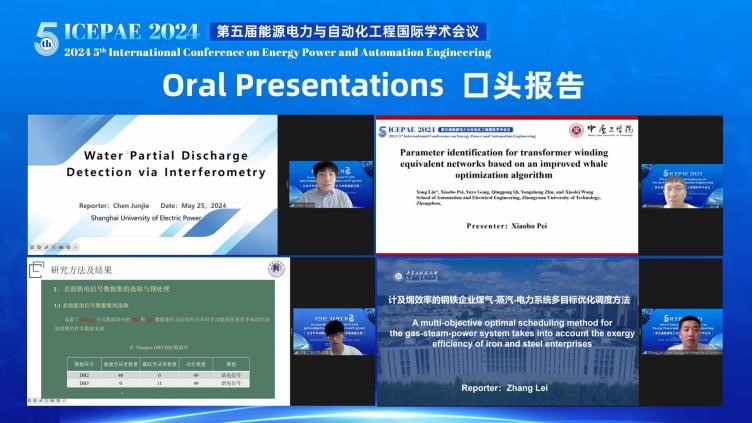Open the transformer winding parameter identification slide
This screenshot has height=423, width=752.
point(506,184)
